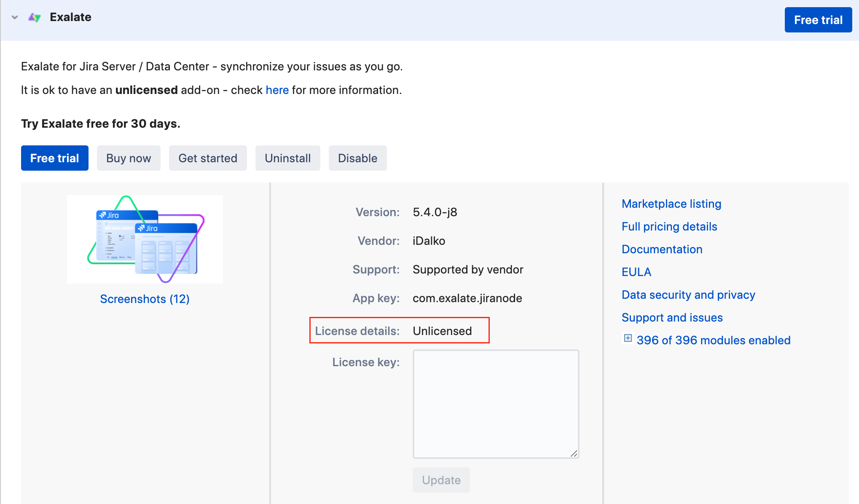Open Support and issues link

pos(672,318)
